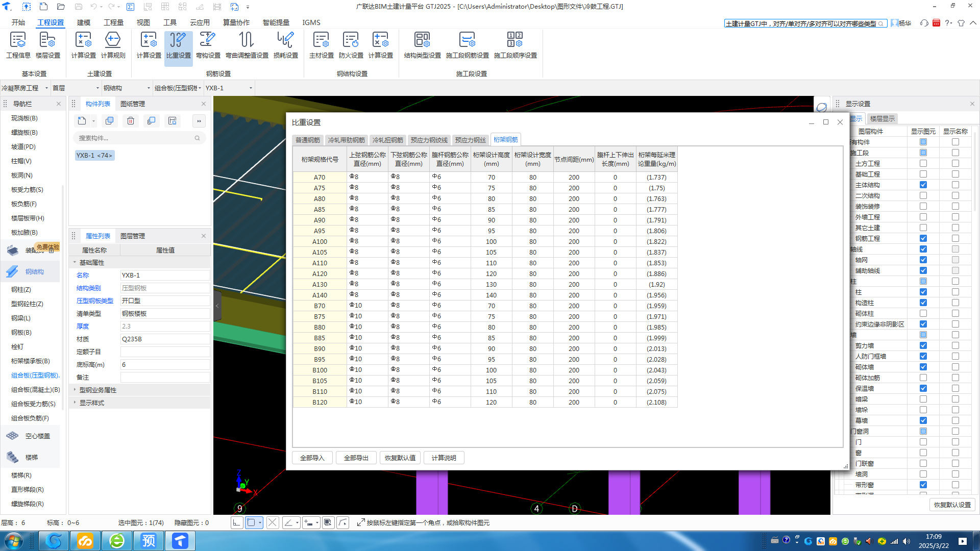Image resolution: width=980 pixels, height=551 pixels.
Task: Open 工程信息 project info tool
Action: click(18, 45)
